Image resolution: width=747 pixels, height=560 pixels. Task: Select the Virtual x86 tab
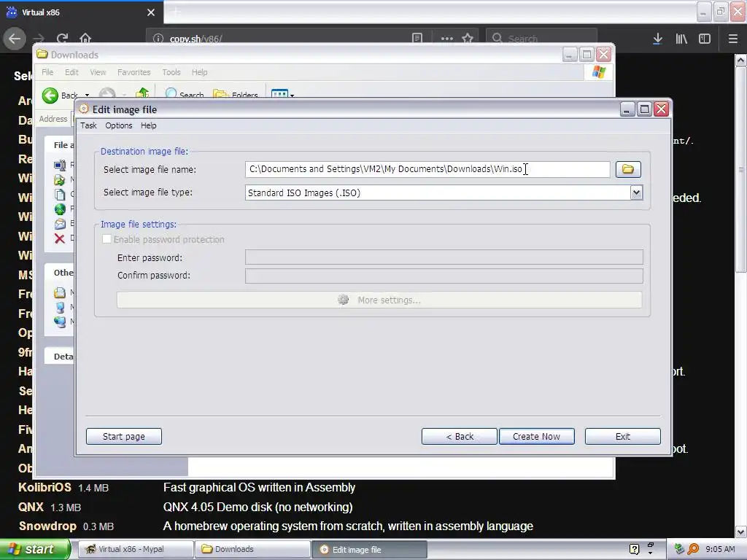pyautogui.click(x=81, y=12)
